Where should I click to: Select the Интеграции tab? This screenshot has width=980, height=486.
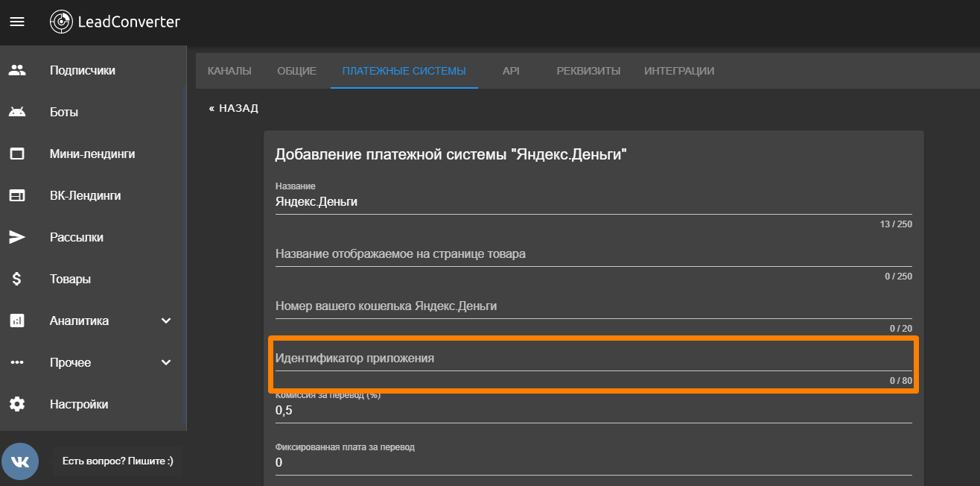[678, 71]
